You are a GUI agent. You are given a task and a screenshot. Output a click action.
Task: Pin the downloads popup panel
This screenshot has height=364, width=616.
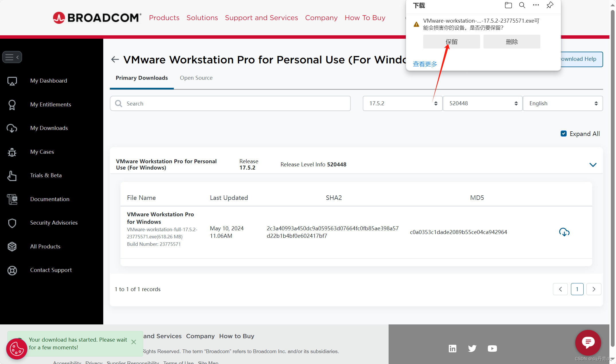pos(550,5)
